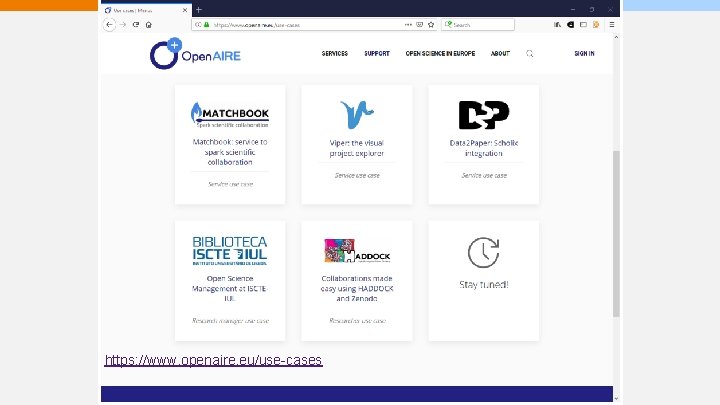Click the orange extension icon in toolbar
Image resolution: width=720 pixels, height=405 pixels.
pyautogui.click(x=596, y=25)
